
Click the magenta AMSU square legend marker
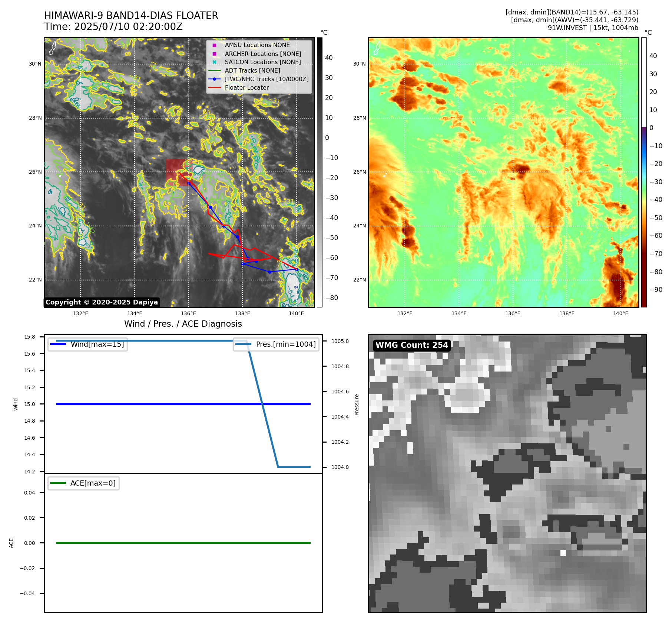coord(214,45)
